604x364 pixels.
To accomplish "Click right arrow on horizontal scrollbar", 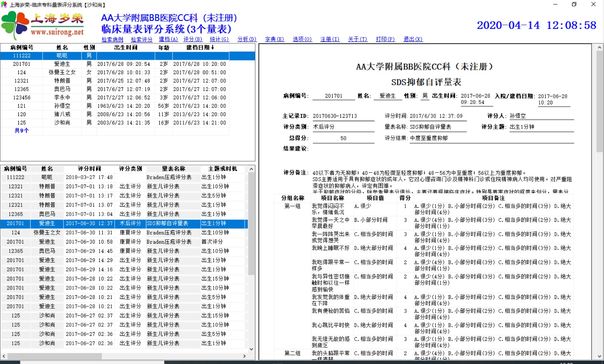I will [x=244, y=356].
